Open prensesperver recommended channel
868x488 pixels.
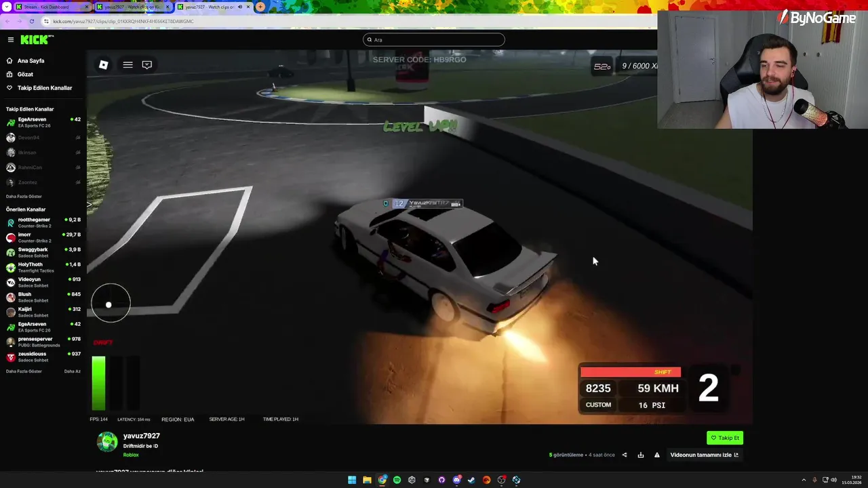click(x=43, y=342)
